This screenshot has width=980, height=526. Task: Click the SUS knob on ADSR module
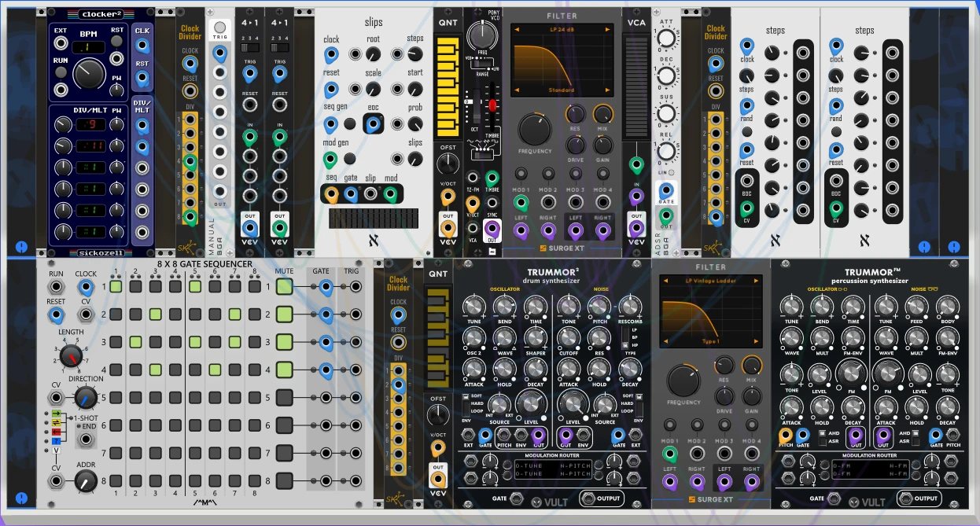tap(667, 112)
